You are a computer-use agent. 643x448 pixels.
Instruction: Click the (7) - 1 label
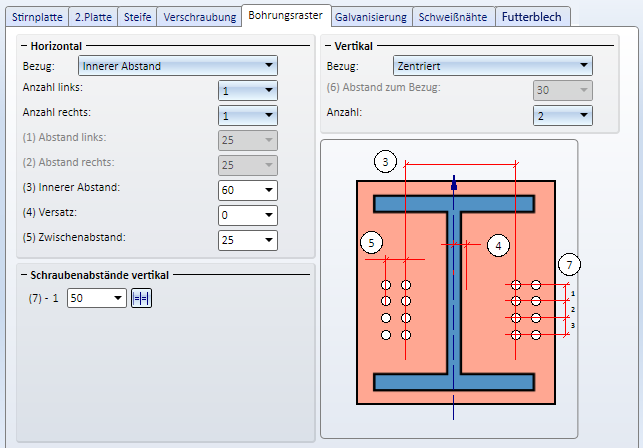coord(43,298)
